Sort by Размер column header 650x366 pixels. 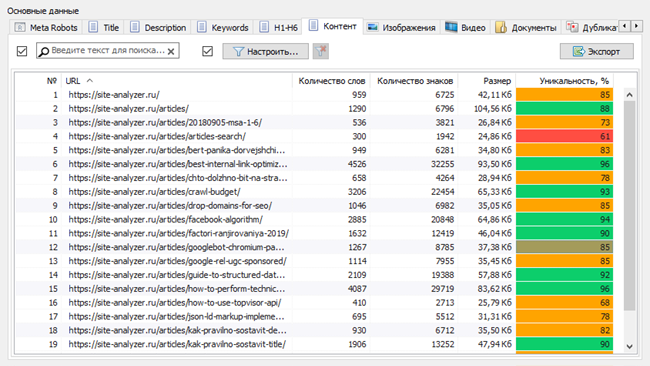pyautogui.click(x=487, y=81)
